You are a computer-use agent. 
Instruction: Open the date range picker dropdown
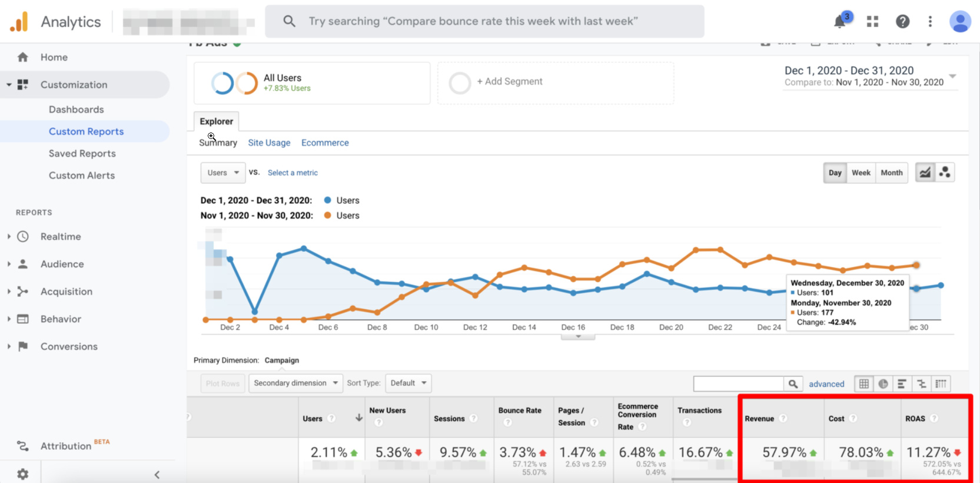tap(952, 77)
